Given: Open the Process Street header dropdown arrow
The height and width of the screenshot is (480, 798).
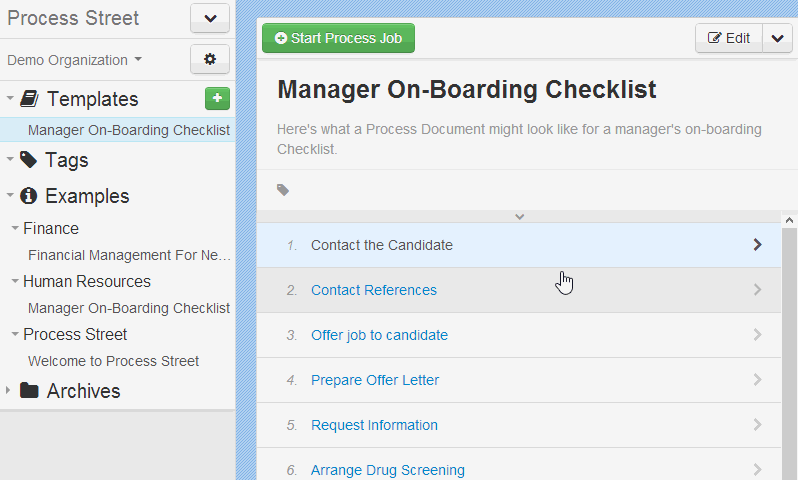Looking at the screenshot, I should (x=210, y=18).
